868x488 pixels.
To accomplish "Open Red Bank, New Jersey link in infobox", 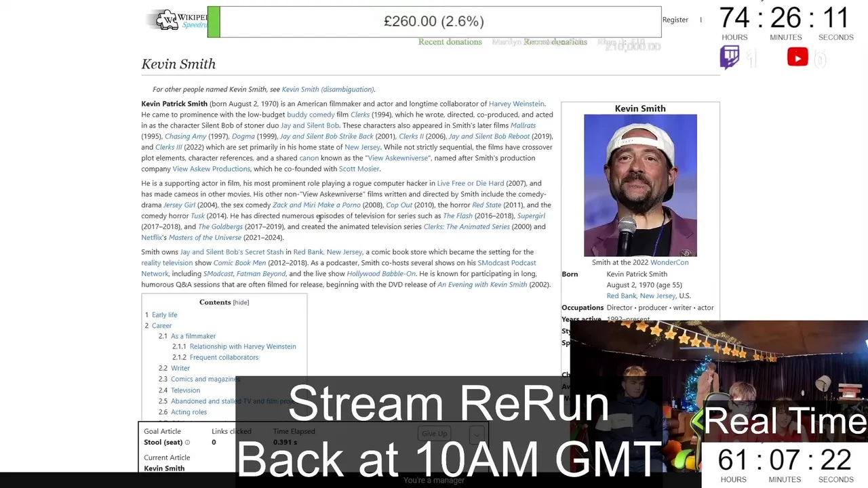I will click(641, 296).
